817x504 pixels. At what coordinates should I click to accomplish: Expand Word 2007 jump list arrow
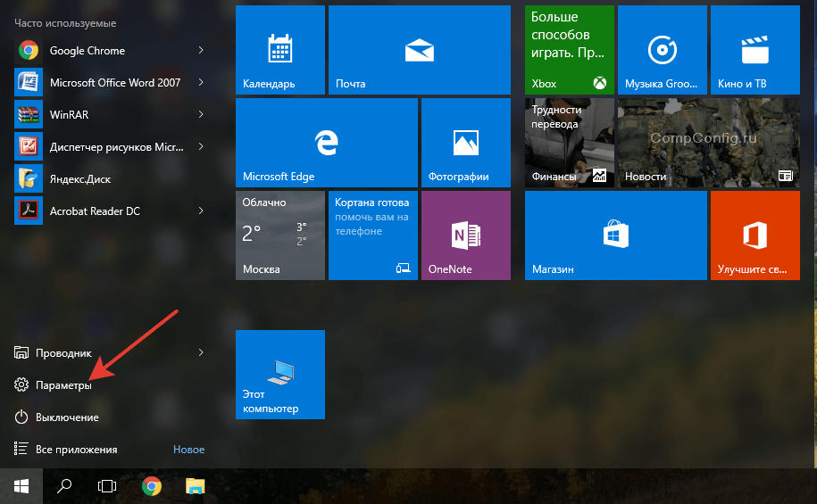pyautogui.click(x=201, y=82)
